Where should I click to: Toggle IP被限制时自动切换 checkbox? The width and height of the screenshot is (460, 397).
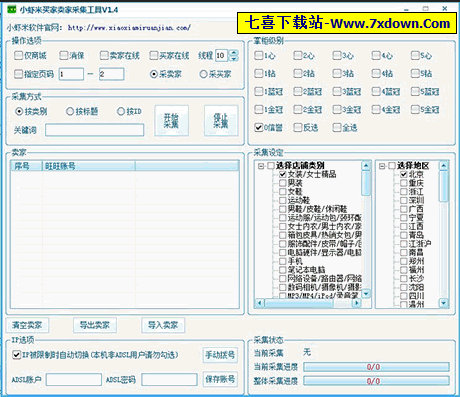pyautogui.click(x=16, y=355)
